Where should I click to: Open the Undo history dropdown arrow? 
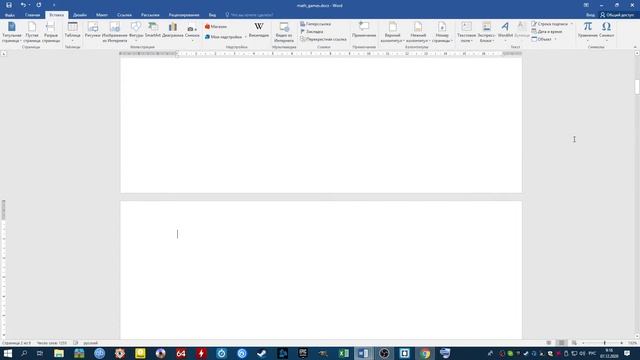tap(29, 5)
